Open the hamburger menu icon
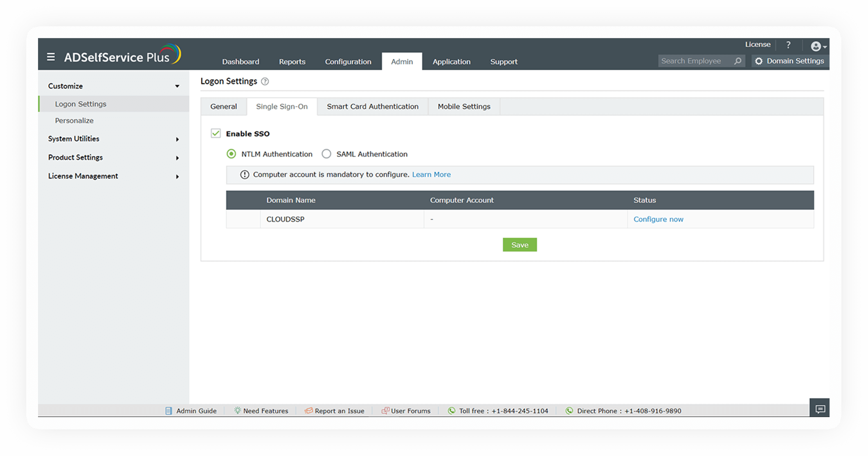This screenshot has height=456, width=868. point(51,57)
